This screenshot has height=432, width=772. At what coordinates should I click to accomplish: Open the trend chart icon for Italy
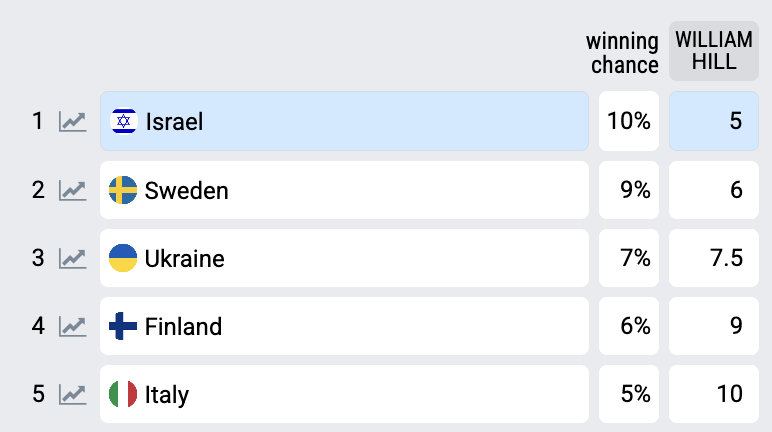pos(72,394)
